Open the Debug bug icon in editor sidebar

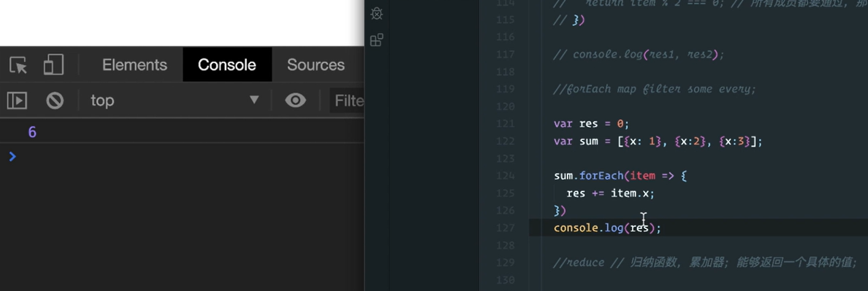(376, 13)
